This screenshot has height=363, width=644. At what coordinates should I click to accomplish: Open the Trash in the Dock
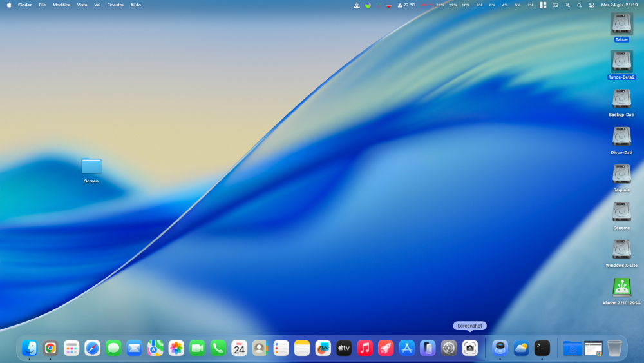(614, 348)
